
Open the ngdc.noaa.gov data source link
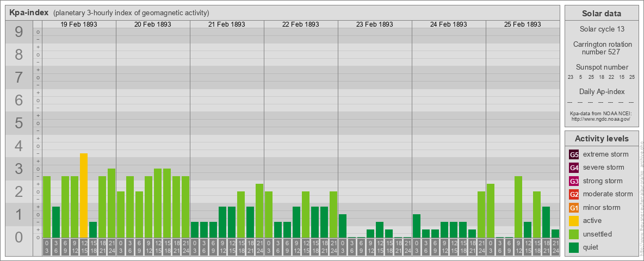(600, 119)
